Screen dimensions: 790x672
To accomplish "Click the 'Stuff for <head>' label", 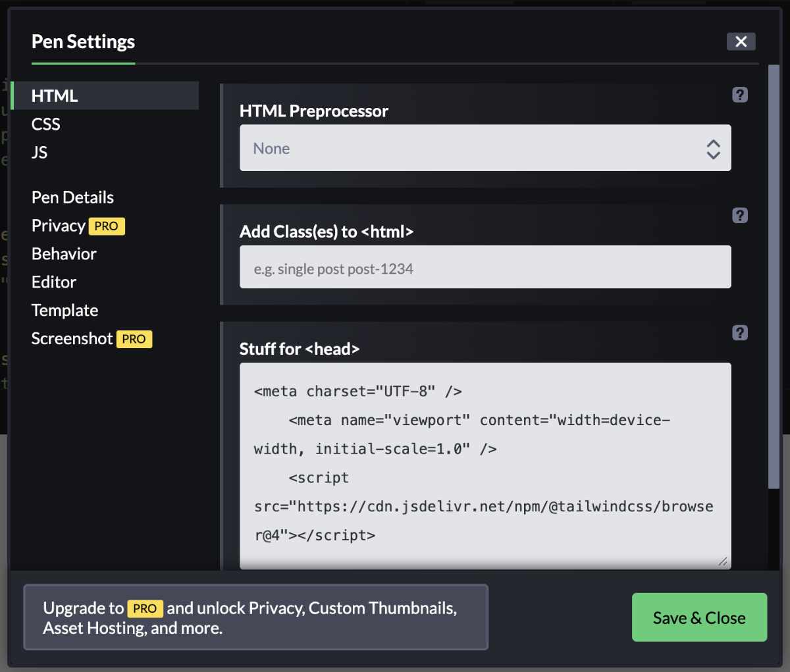I will (x=300, y=349).
